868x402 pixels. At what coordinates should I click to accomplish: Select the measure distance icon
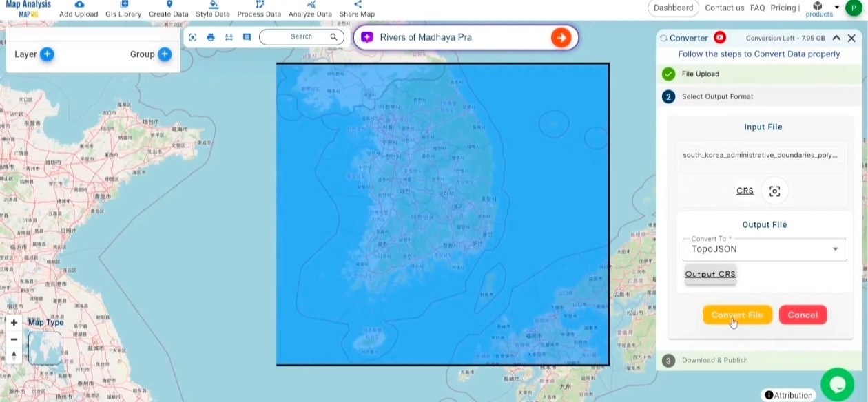(x=228, y=37)
